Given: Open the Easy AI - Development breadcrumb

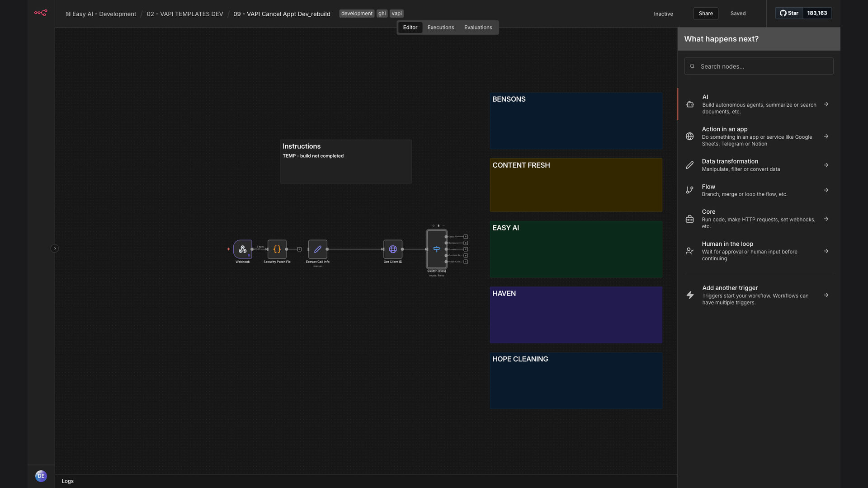Looking at the screenshot, I should [x=101, y=14].
